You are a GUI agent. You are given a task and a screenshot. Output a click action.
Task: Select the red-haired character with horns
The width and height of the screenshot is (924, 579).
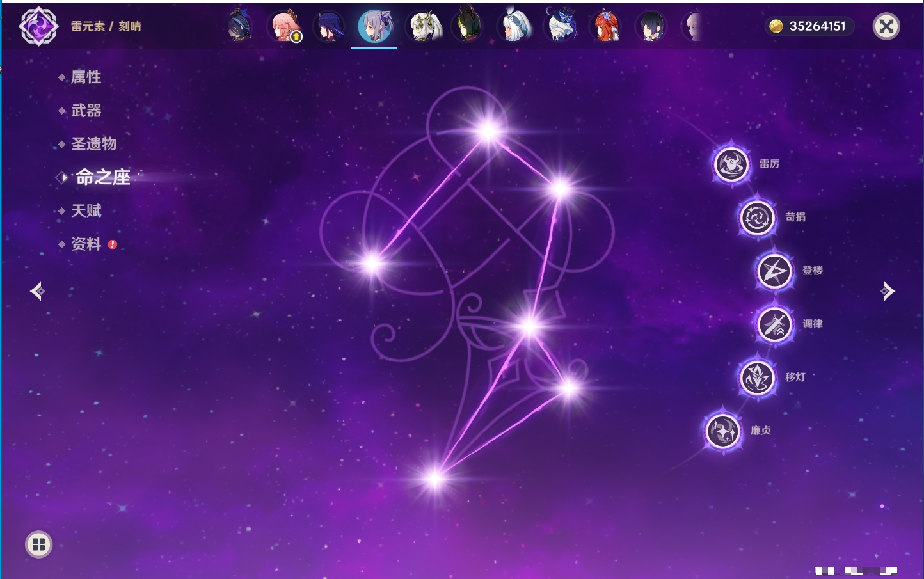(605, 27)
